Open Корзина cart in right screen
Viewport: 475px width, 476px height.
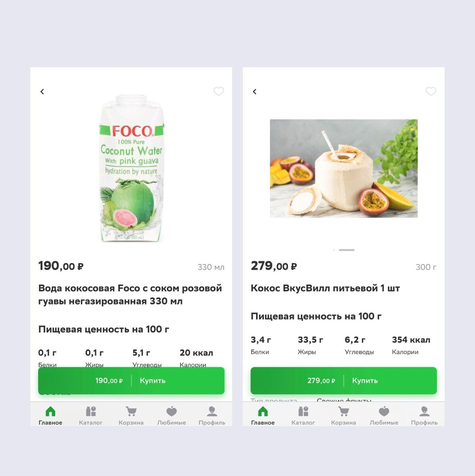coord(344,415)
